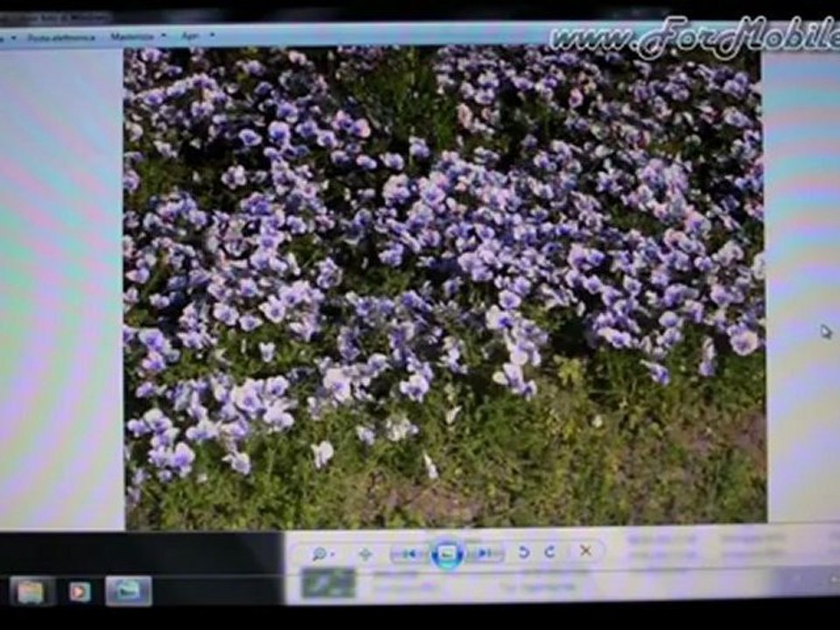Open the Posta elettronica menu item
Screen dimensions: 840x630
(x=61, y=38)
